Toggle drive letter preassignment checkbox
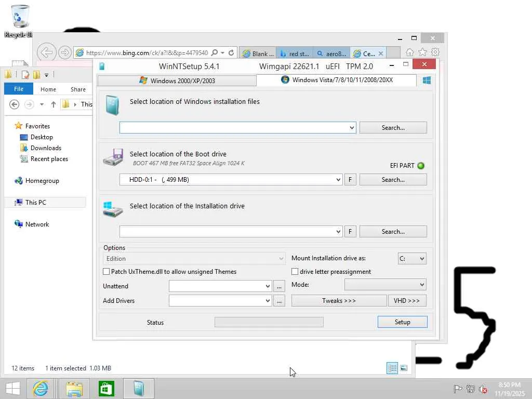The width and height of the screenshot is (532, 399). point(295,271)
